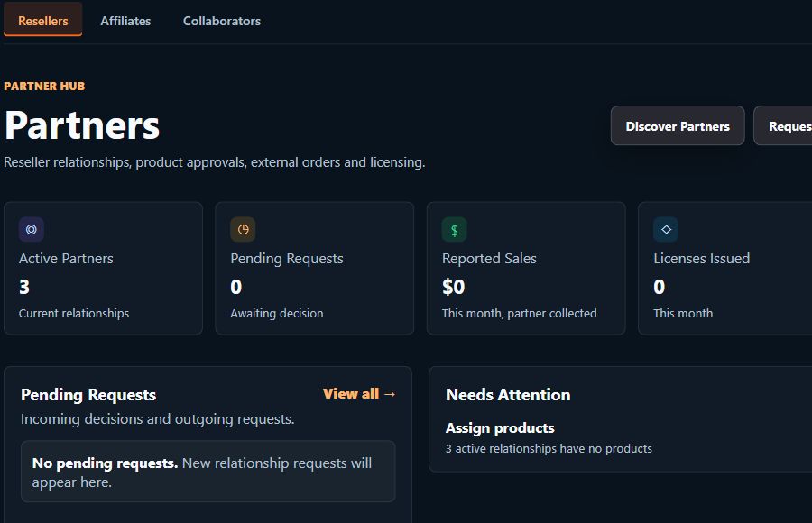Click the Partners page title
The height and width of the screenshot is (523, 812).
click(x=82, y=126)
